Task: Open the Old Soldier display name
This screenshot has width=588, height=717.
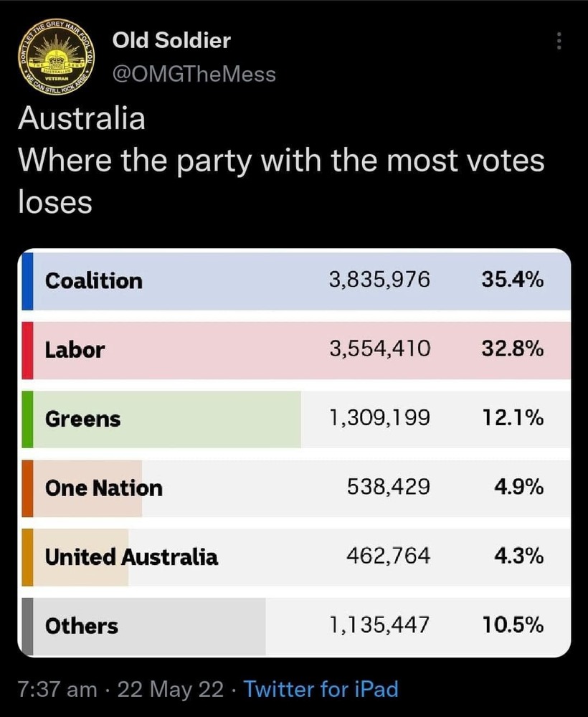Action: (171, 41)
